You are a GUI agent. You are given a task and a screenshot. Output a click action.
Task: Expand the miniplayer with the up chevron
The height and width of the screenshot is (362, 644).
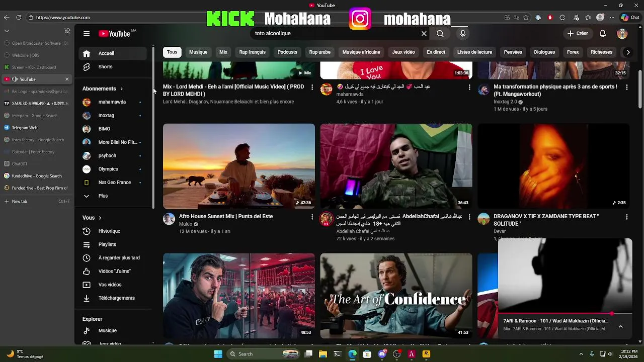(x=620, y=326)
